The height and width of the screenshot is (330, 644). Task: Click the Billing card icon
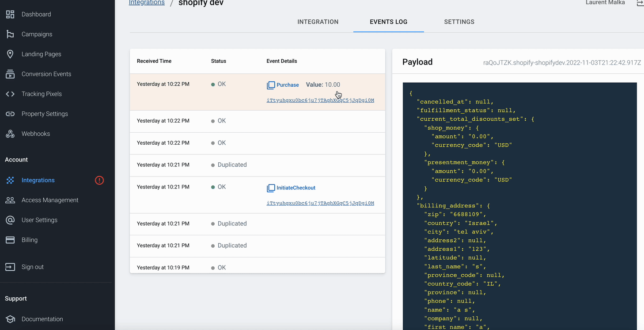pyautogui.click(x=10, y=240)
